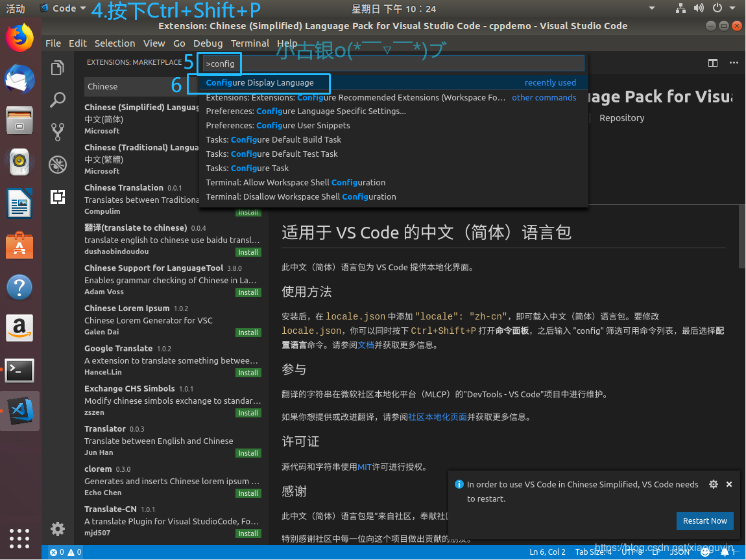Select Configure Default Build Task command

(x=394, y=140)
